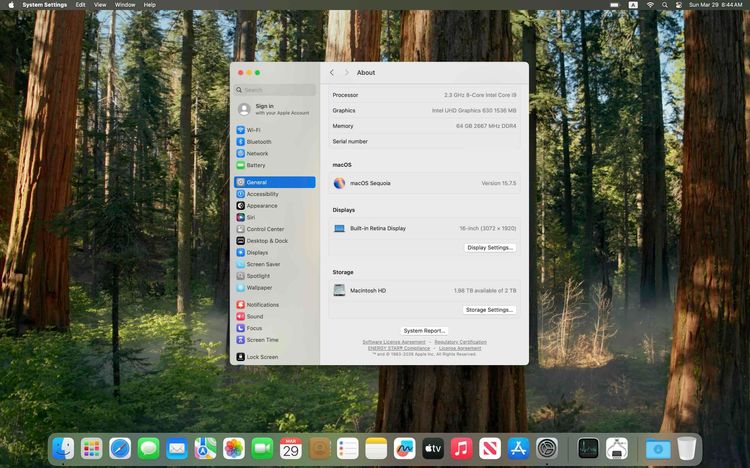Open Wi-Fi settings in sidebar
This screenshot has width=750, height=468.
275,130
